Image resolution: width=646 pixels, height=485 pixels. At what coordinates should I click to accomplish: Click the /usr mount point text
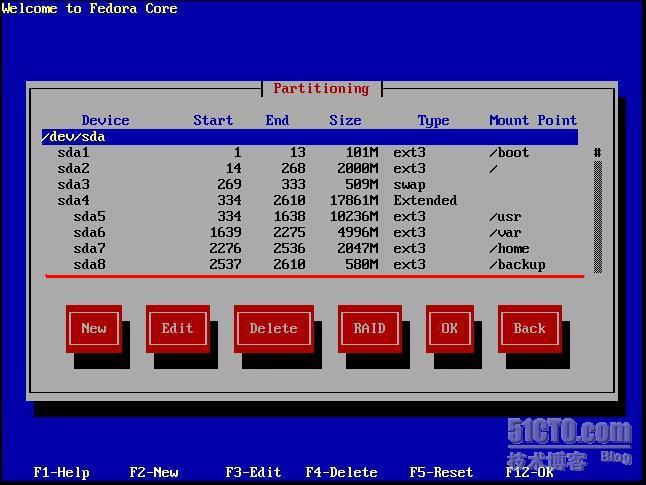coord(506,217)
